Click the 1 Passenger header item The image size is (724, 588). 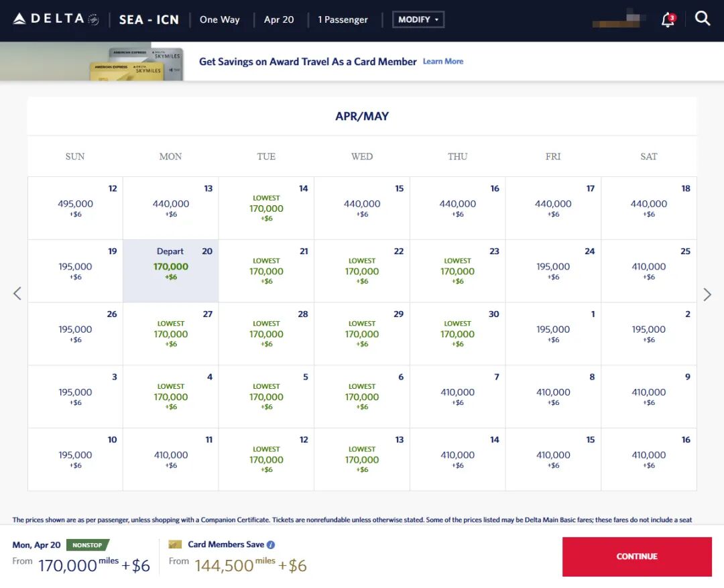[343, 19]
